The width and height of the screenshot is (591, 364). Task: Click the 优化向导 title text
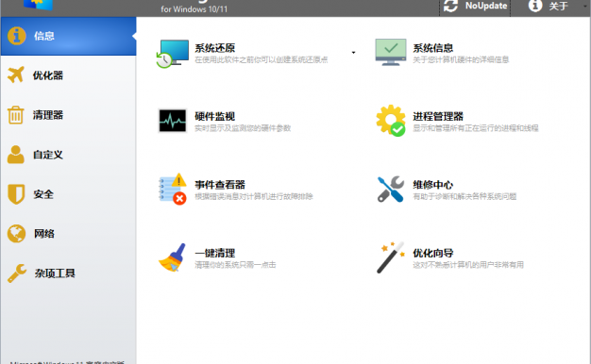(433, 253)
